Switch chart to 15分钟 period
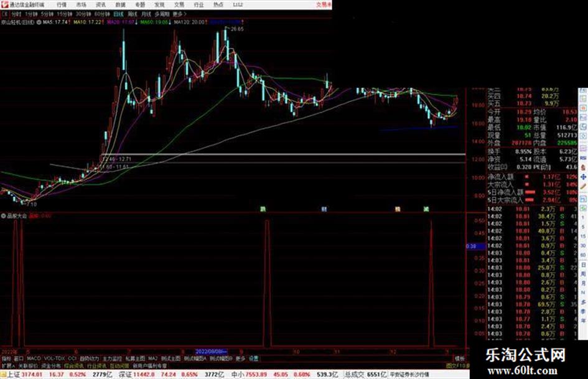This screenshot has height=379, width=588. [65, 14]
